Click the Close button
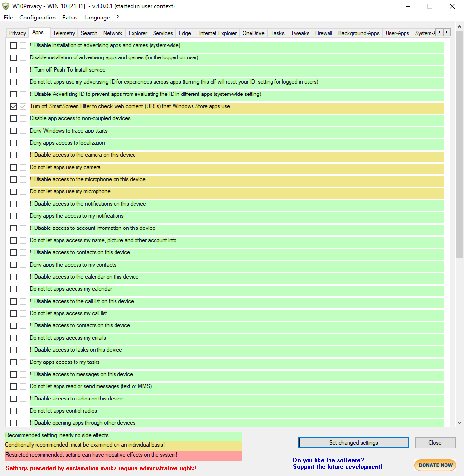Viewport: 464px width, 476px height. pyautogui.click(x=435, y=442)
